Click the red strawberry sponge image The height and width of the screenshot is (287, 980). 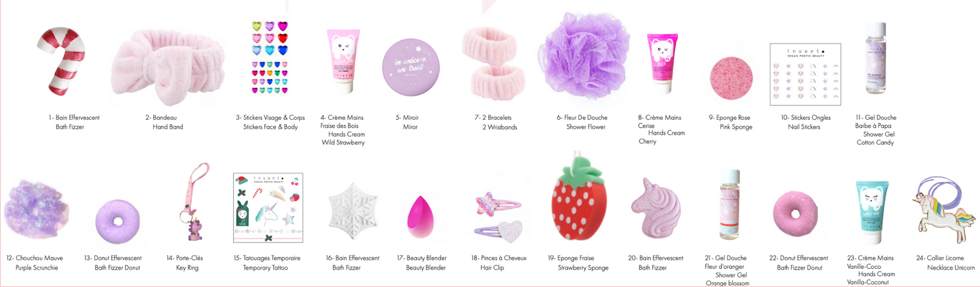tap(579, 201)
